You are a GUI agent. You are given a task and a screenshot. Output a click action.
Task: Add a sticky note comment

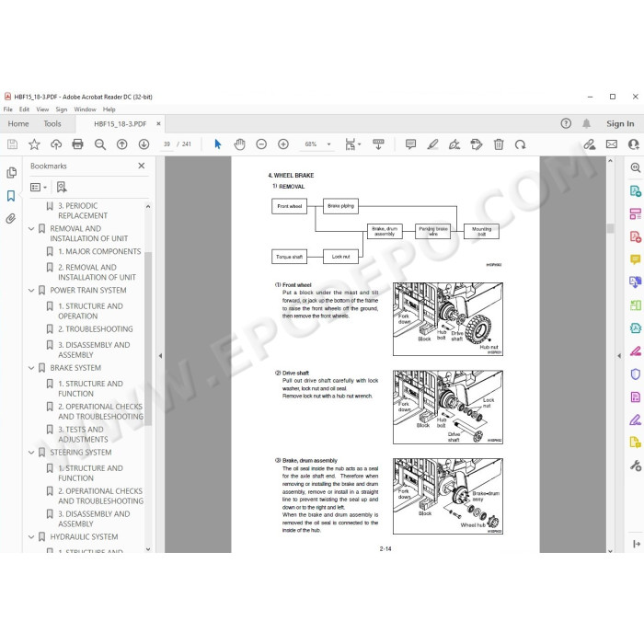410,144
